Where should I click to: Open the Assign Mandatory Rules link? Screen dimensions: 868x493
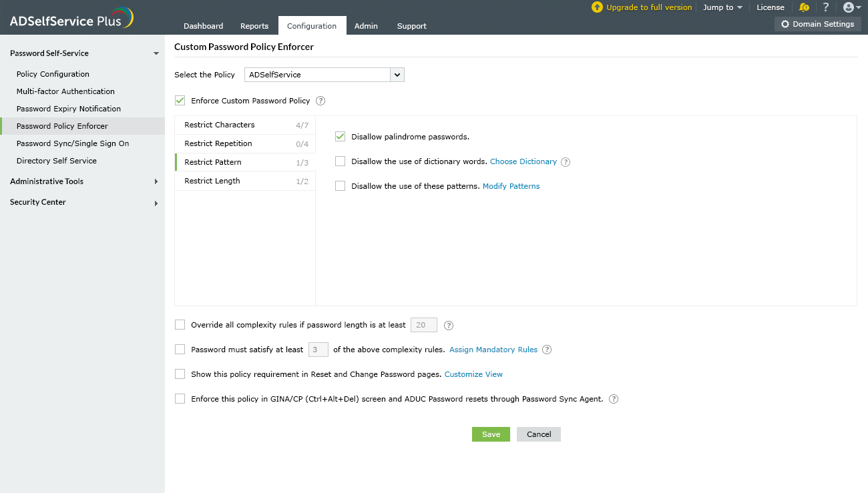[493, 350]
